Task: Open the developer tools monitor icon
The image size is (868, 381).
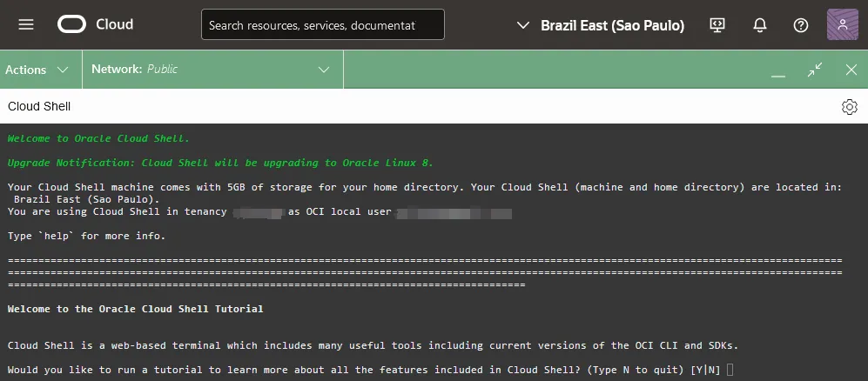Action: pos(717,25)
